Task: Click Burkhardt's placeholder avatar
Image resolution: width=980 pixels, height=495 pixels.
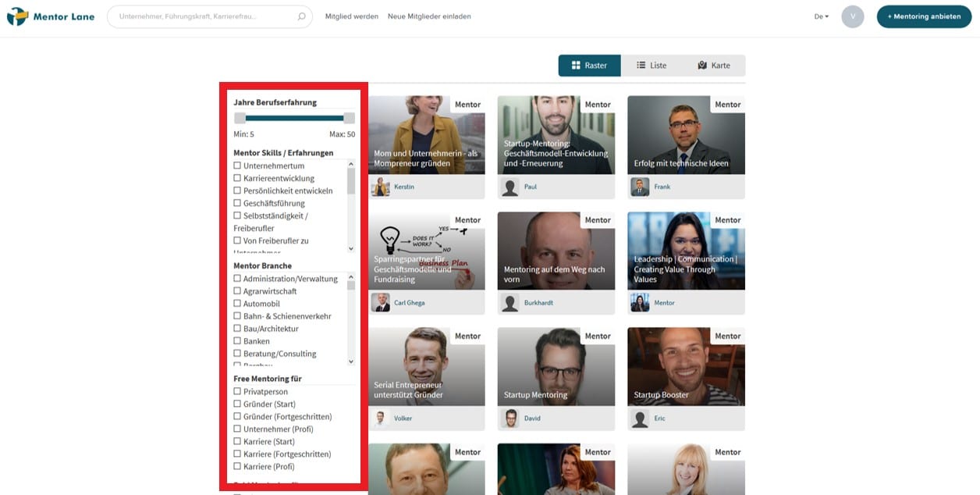Action: tap(510, 303)
